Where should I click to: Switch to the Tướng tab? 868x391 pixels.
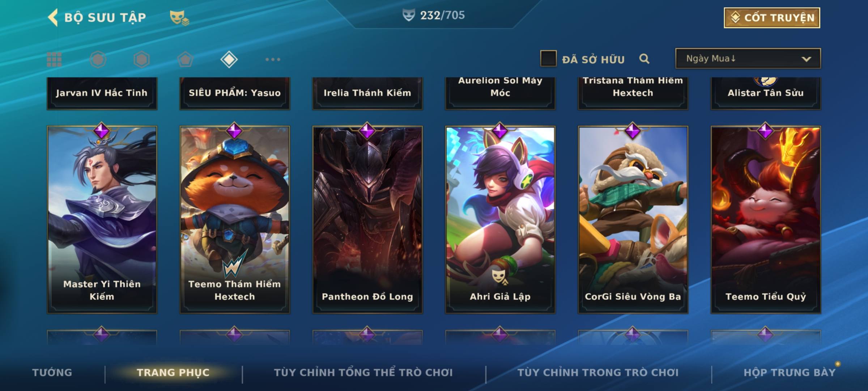coord(52,372)
